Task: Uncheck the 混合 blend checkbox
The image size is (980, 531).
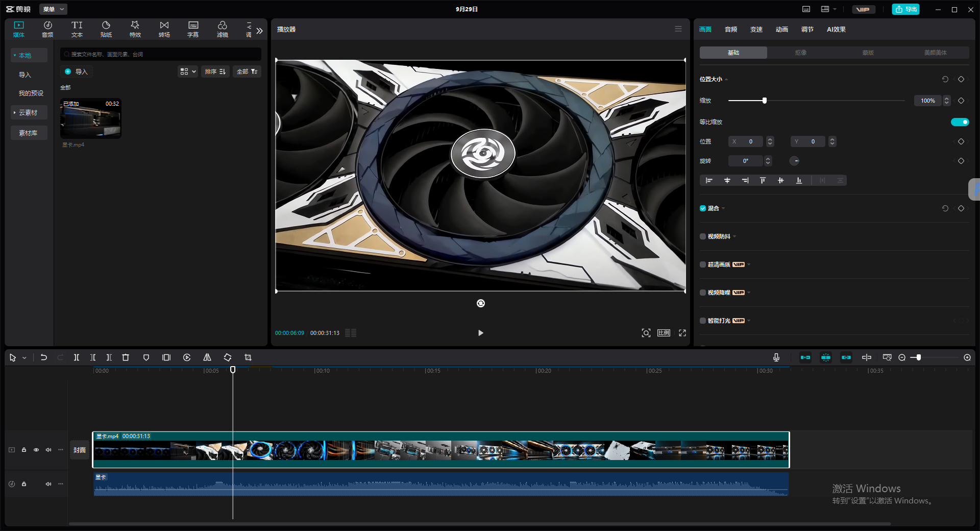Action: tap(703, 208)
